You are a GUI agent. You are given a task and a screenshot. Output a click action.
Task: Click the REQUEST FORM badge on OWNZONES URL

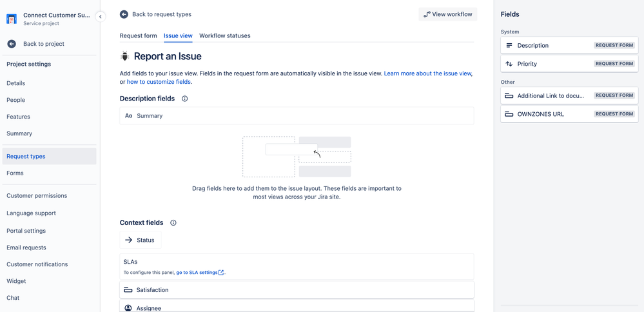[614, 113]
